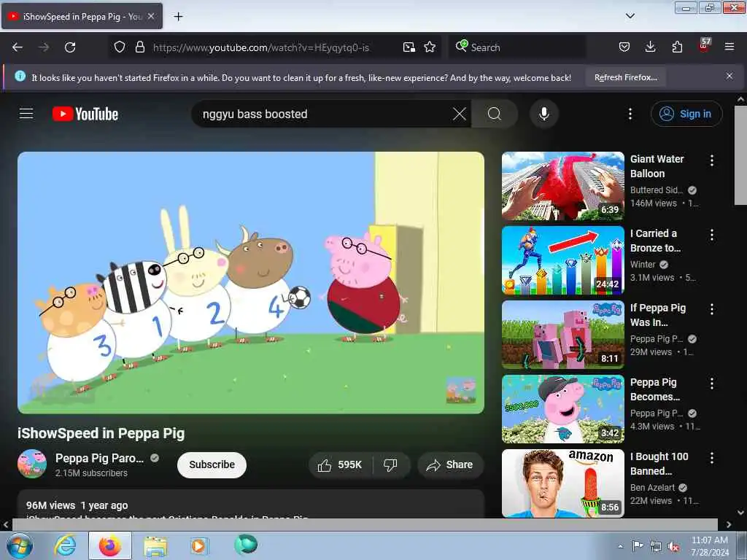Close the iShowSpeed in Peppa Pig tab
The width and height of the screenshot is (747, 560).
151,16
